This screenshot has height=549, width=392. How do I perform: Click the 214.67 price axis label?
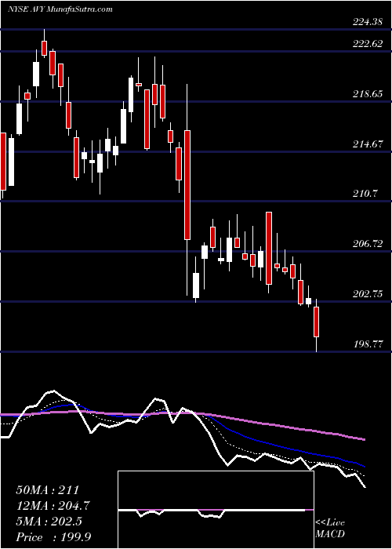point(368,144)
